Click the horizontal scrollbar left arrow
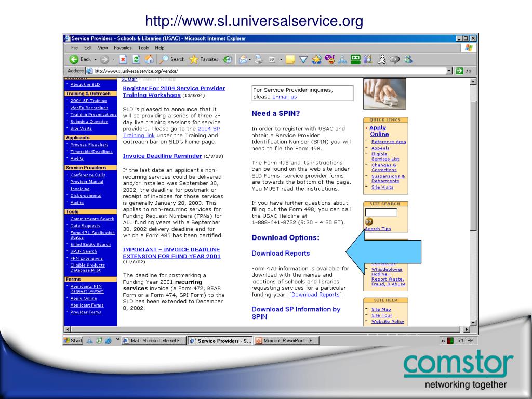Screen dimensions: 532x399 (x=68, y=329)
